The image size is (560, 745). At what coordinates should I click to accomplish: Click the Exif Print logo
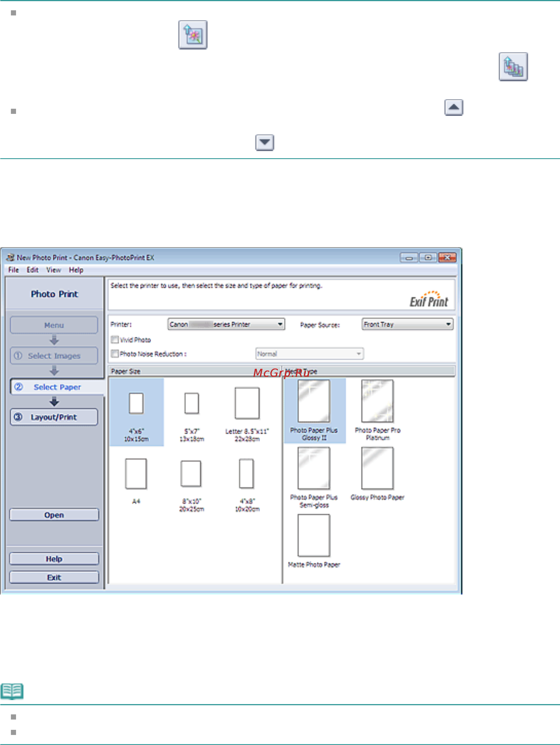coord(429,299)
